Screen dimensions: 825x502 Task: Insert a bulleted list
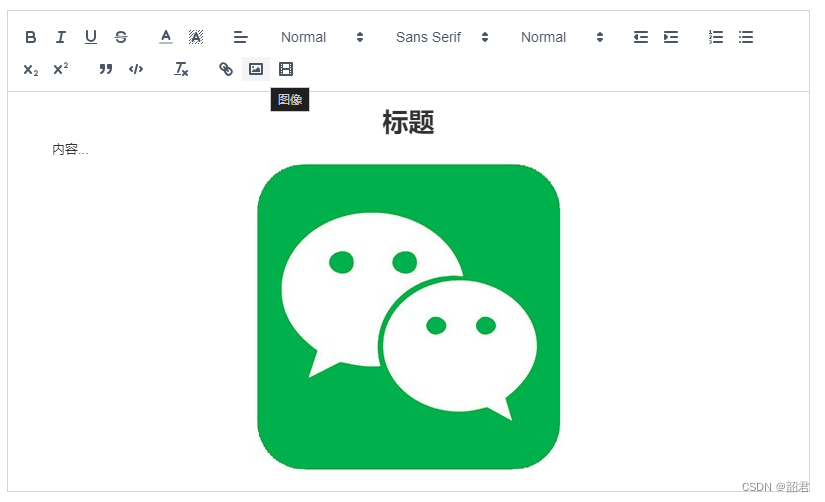tap(746, 37)
